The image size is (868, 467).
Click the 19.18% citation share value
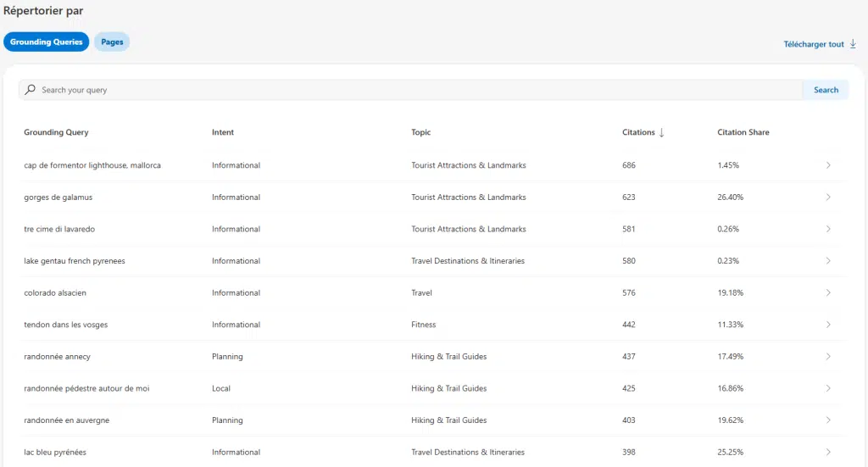point(730,292)
